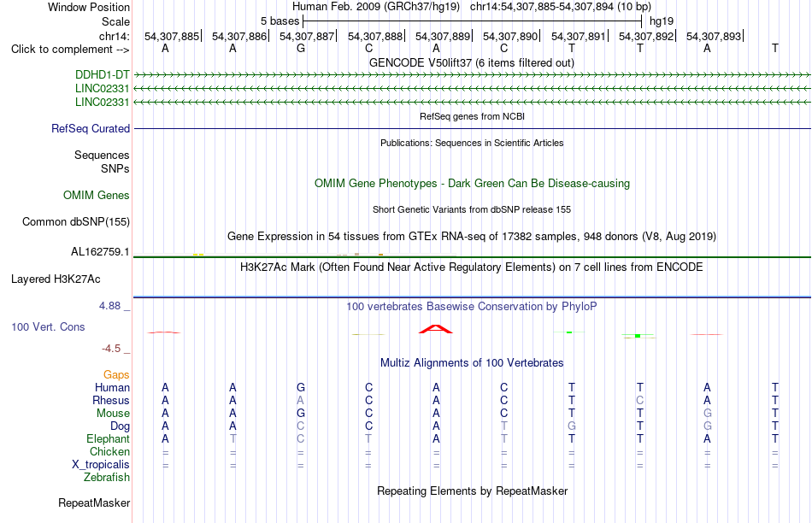
Task: Click the hg19 label beside the scale bar
Action: click(662, 21)
